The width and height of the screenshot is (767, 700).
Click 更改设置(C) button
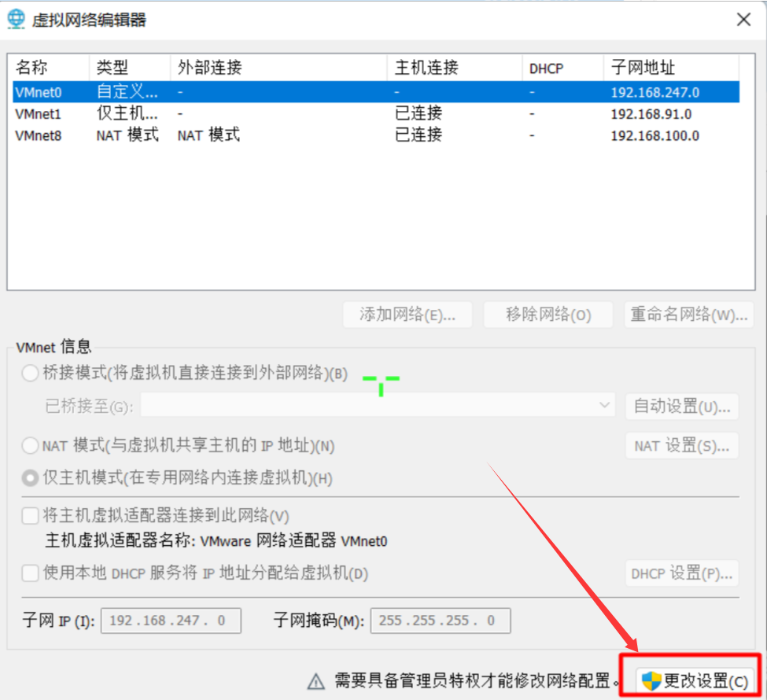click(x=695, y=681)
